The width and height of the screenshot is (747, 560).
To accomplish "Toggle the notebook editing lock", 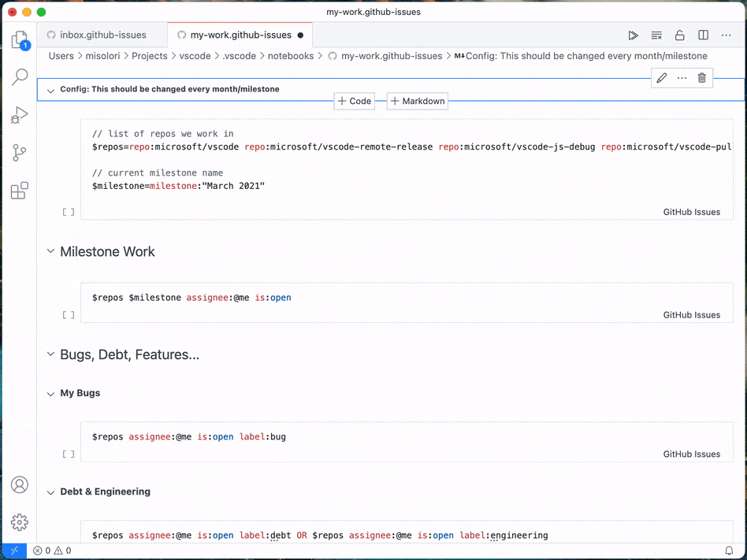I will (x=679, y=35).
